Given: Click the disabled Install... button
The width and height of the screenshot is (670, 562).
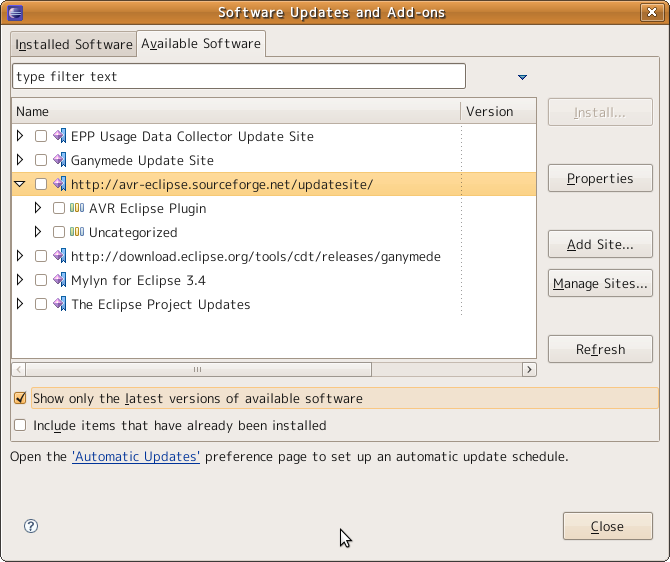Looking at the screenshot, I should [600, 112].
